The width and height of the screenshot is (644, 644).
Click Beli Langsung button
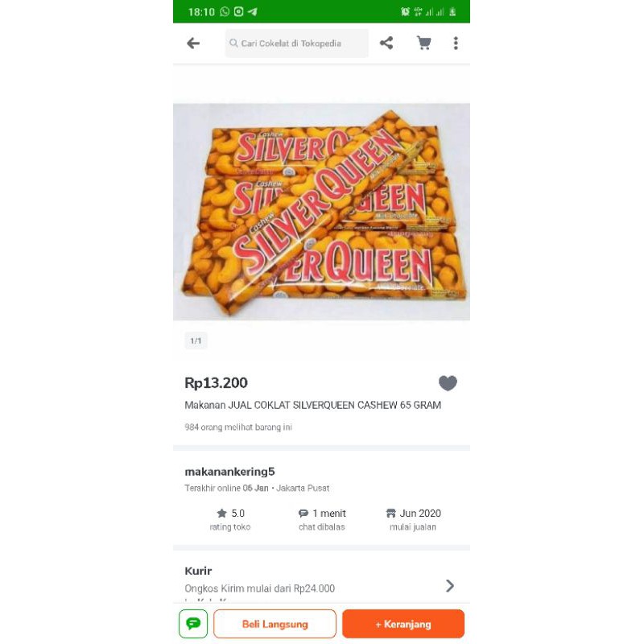(x=275, y=624)
